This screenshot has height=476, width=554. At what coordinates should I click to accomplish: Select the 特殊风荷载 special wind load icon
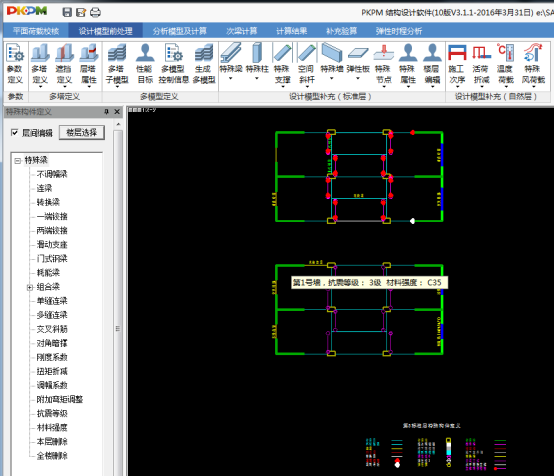click(534, 64)
